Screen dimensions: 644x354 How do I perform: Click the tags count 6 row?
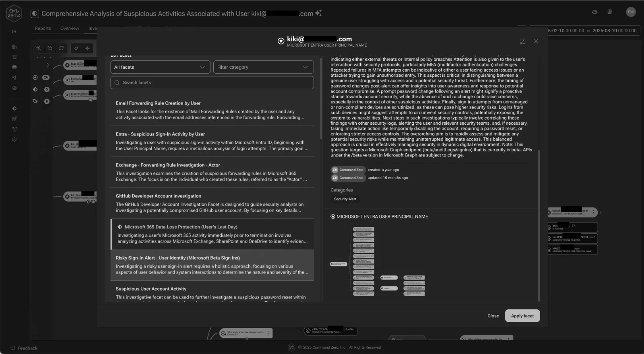point(41,101)
